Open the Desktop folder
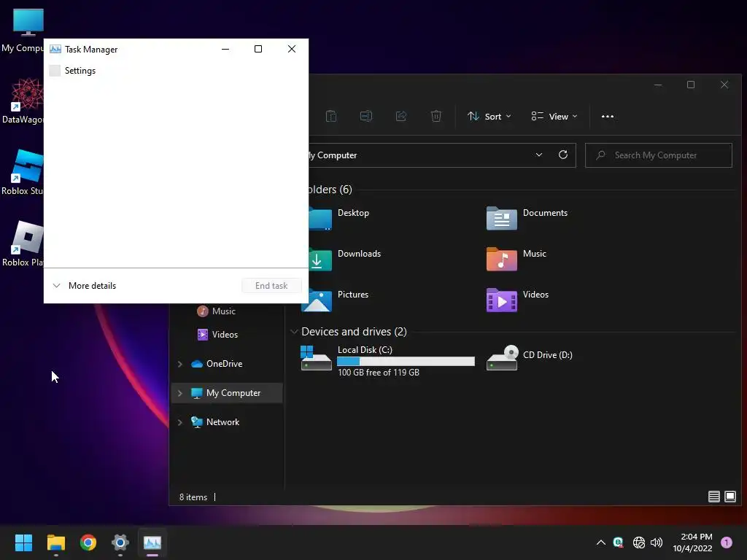 click(338, 219)
